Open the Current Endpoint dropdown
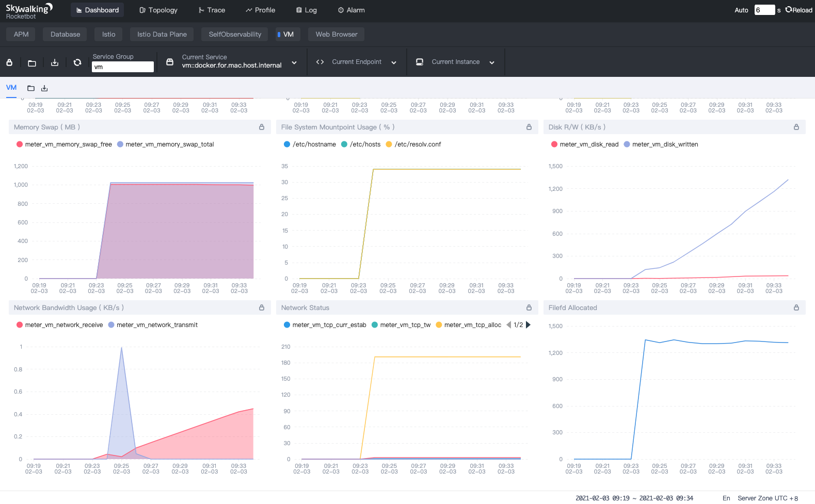Screen dimensions: 815x504 tap(393, 62)
